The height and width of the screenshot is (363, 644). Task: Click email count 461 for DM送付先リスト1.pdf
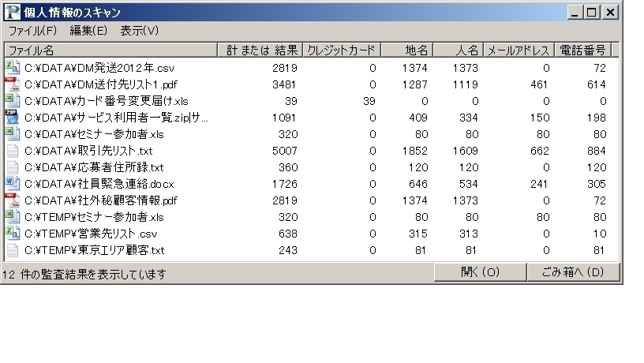click(x=539, y=84)
